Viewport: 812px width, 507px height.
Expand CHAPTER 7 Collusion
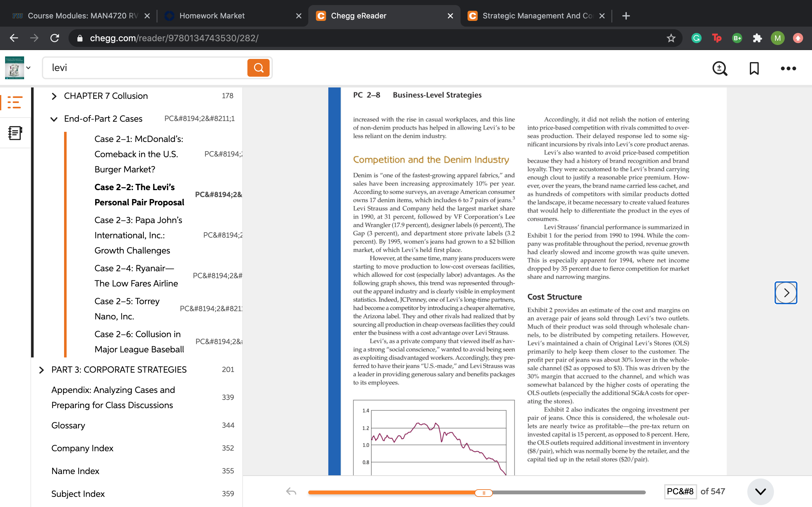54,96
